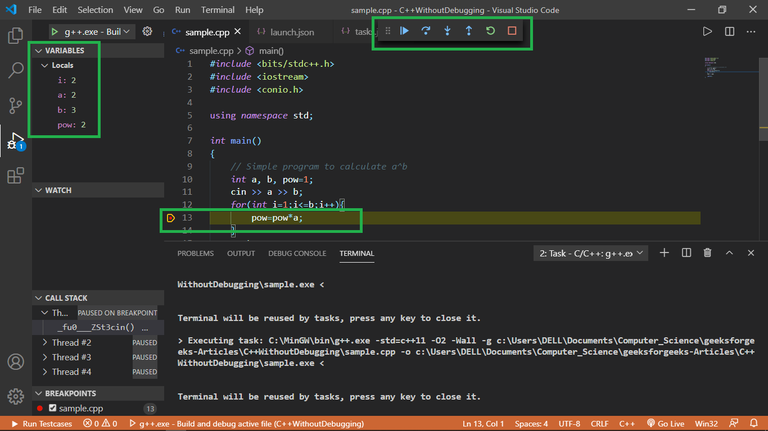768x431 pixels.
Task: Click Spaces: 4 indentation indicator
Action: pos(531,424)
